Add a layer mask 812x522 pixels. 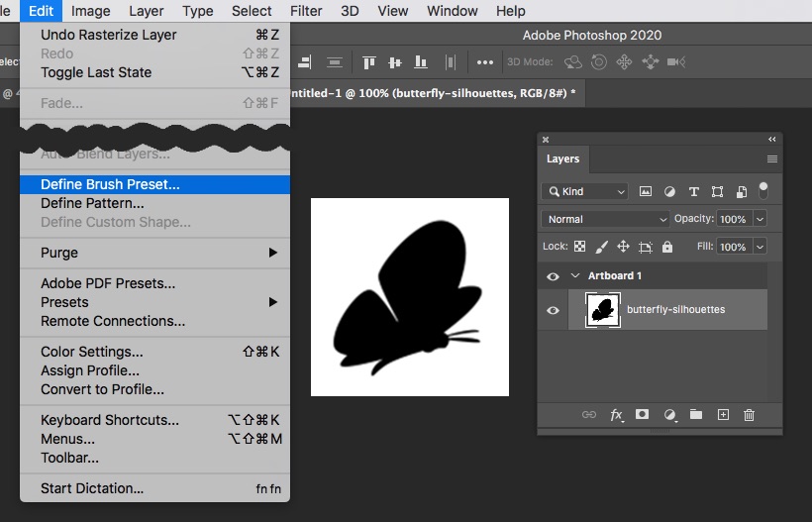[x=643, y=415]
